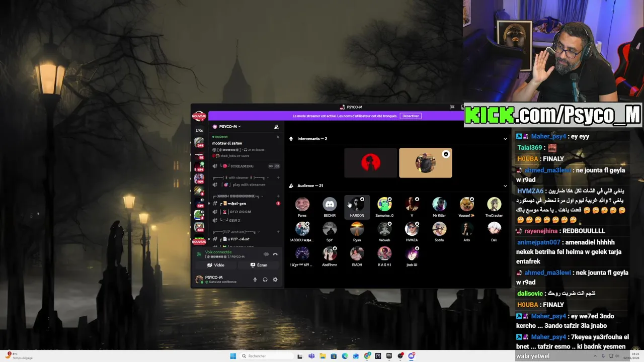Join the RED ROOM voice channel
644x362 pixels.
(240, 212)
